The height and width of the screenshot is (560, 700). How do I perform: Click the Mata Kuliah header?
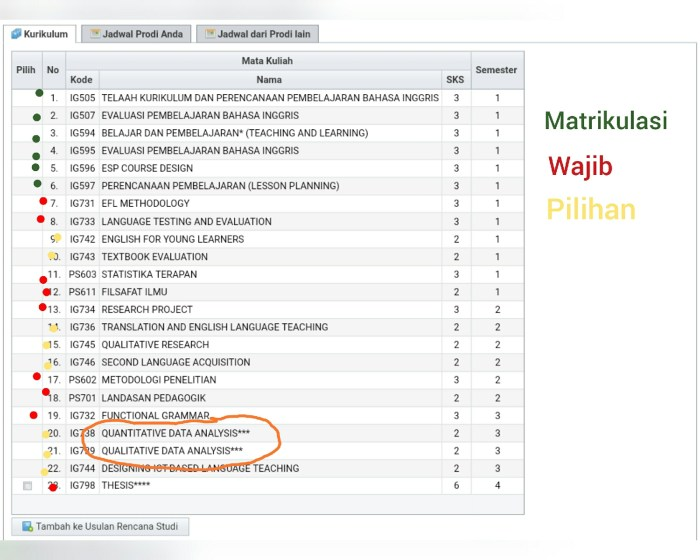click(x=267, y=61)
